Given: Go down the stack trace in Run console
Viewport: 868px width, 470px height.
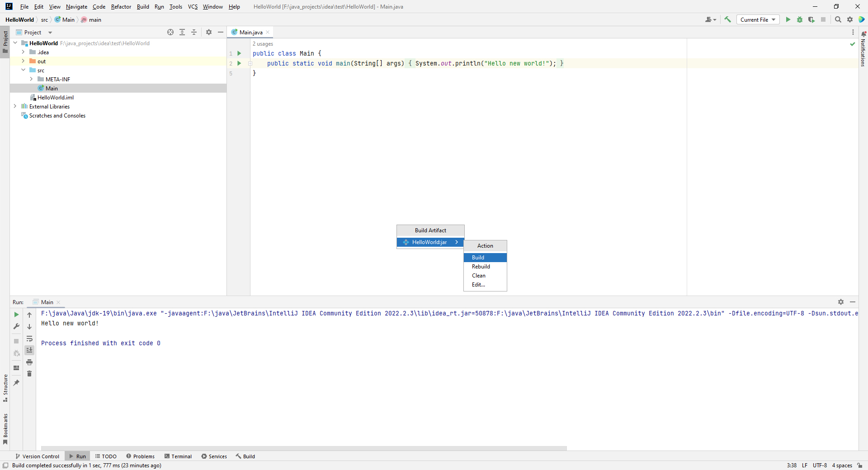Looking at the screenshot, I should pyautogui.click(x=29, y=327).
